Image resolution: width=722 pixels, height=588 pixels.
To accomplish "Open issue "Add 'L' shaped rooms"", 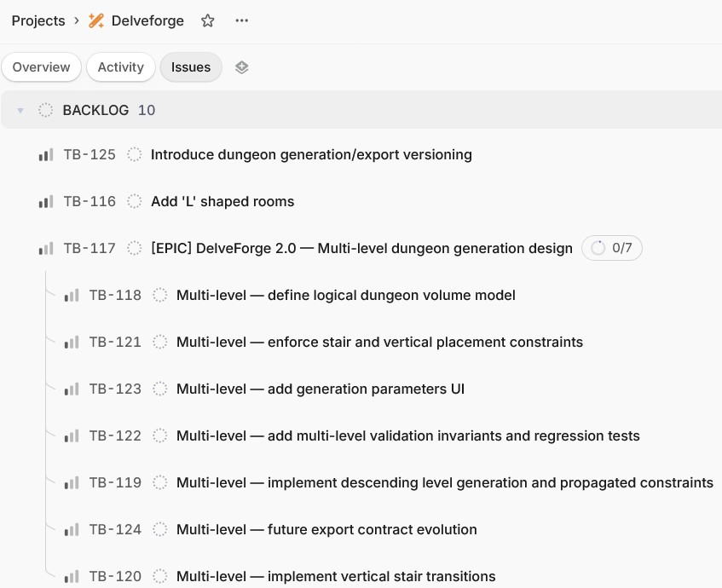I will tap(222, 202).
